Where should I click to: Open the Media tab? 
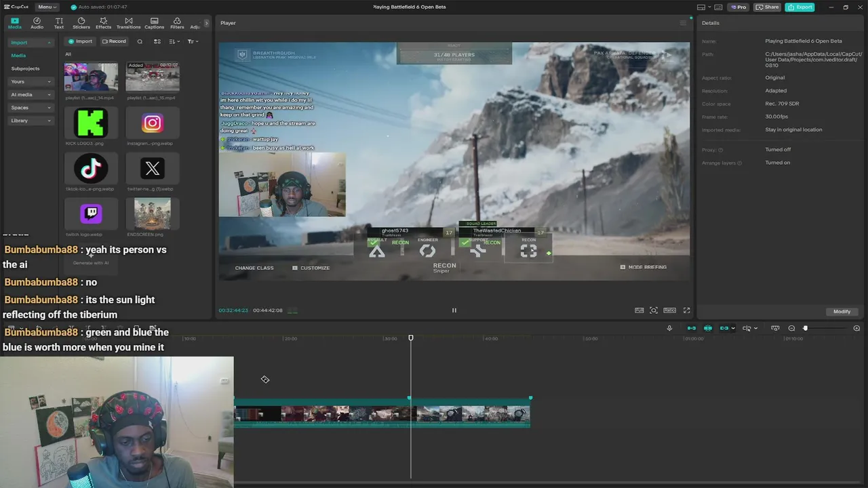click(14, 23)
